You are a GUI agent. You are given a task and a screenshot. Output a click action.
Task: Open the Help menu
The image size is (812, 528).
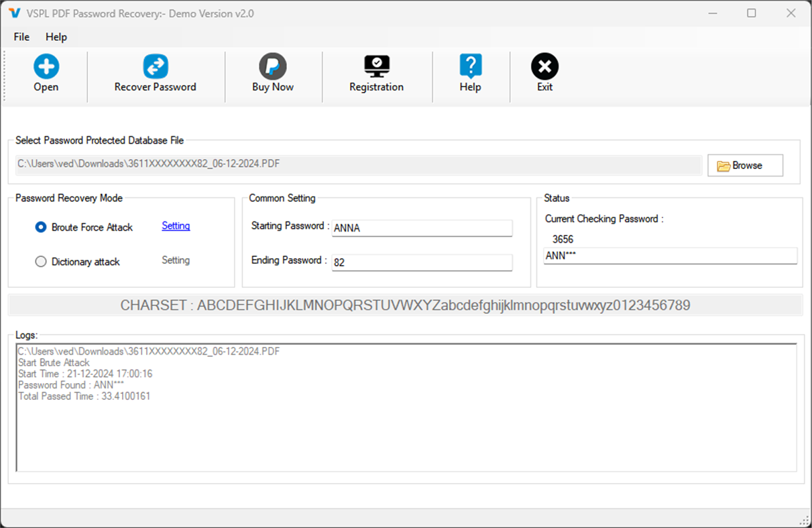56,37
